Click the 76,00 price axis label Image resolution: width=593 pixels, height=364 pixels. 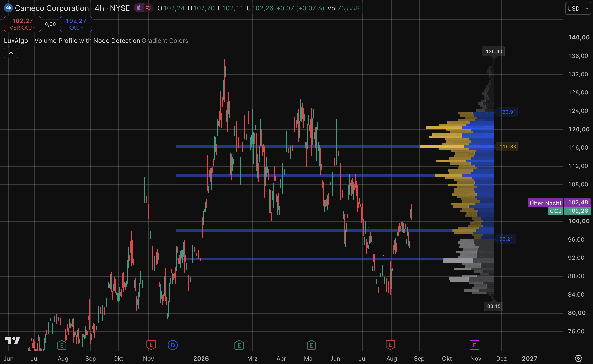(x=576, y=331)
